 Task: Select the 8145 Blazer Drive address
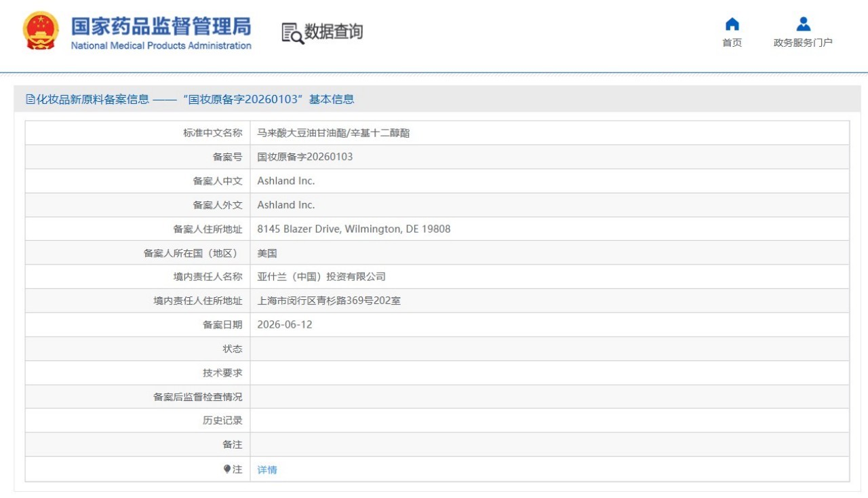pos(354,229)
